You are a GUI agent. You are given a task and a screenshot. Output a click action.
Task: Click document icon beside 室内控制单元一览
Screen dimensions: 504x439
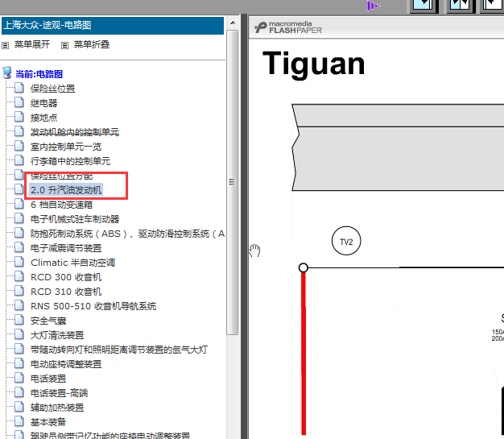pos(19,145)
